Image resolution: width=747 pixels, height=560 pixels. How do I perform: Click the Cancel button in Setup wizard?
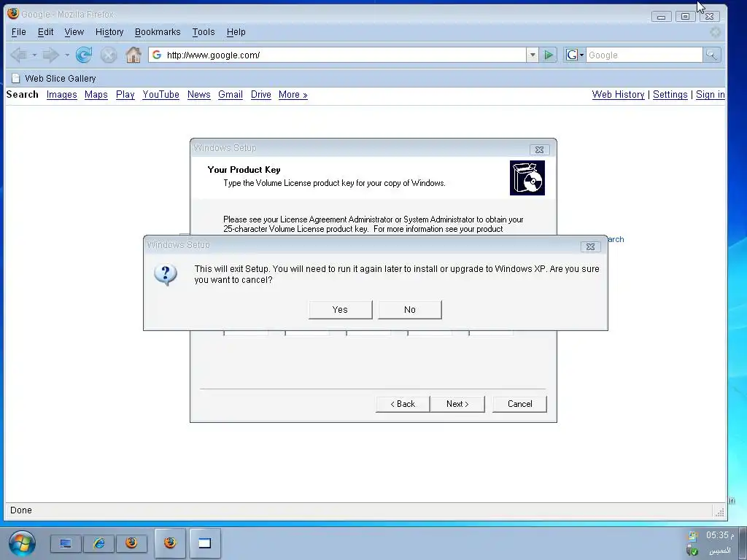click(x=519, y=404)
